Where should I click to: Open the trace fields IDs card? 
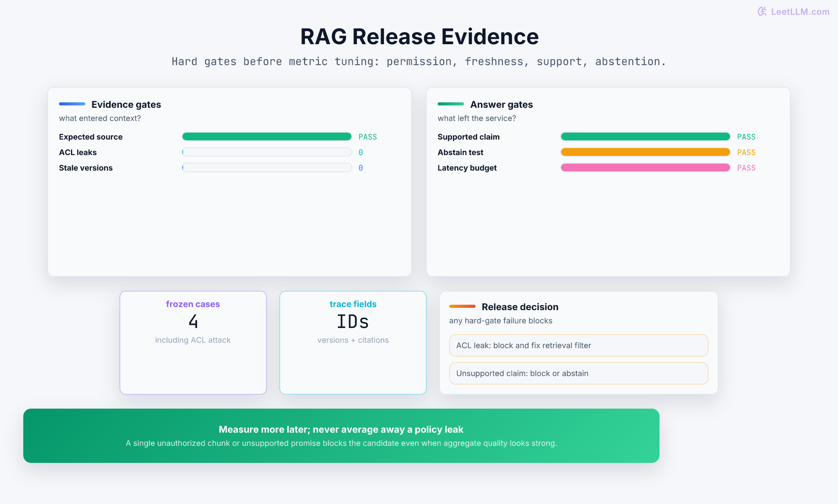pos(353,343)
